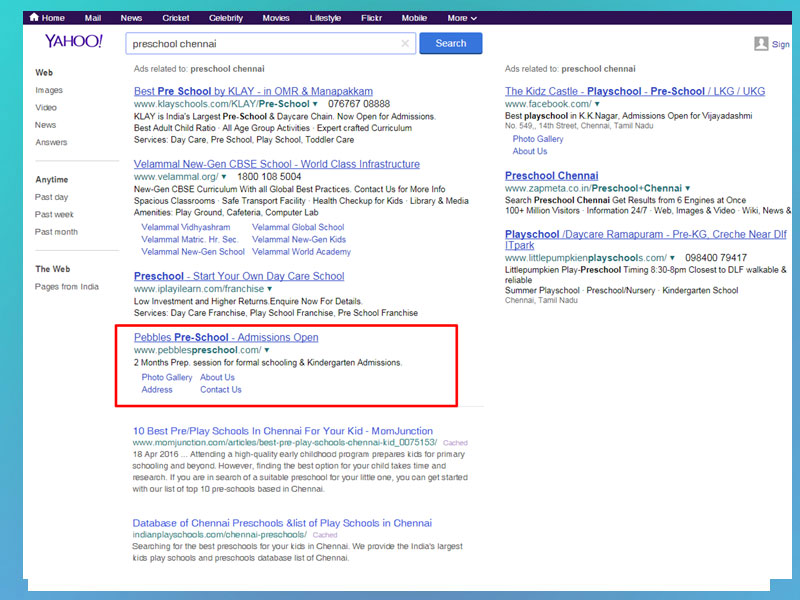
Task: Switch to Answers search results
Action: (x=51, y=142)
